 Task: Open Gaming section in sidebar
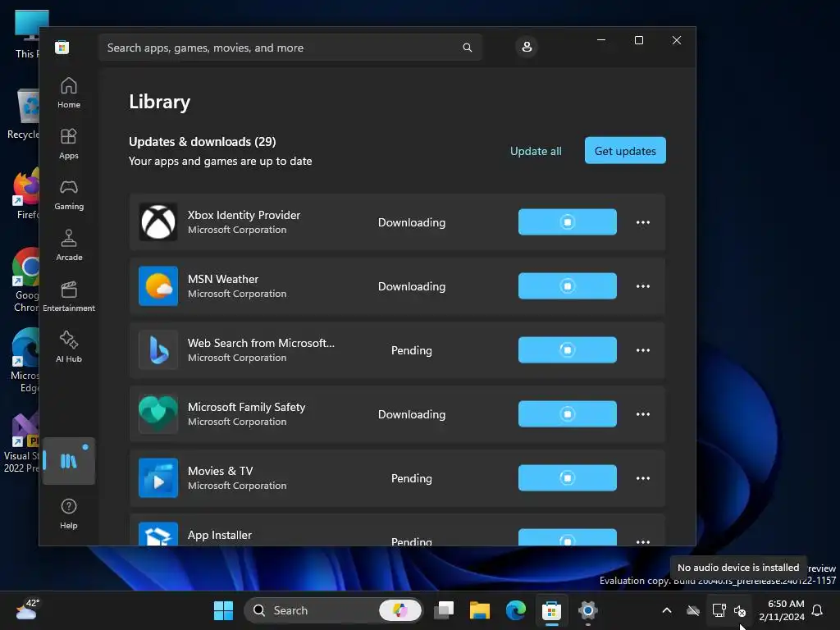(x=69, y=194)
